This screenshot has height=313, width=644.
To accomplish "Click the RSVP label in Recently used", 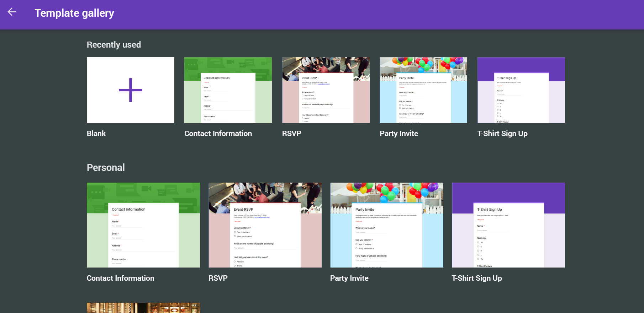I will click(x=291, y=134).
